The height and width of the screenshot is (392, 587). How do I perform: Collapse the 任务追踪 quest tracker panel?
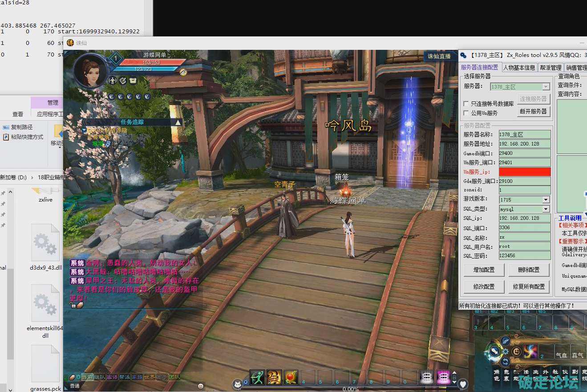coord(178,122)
